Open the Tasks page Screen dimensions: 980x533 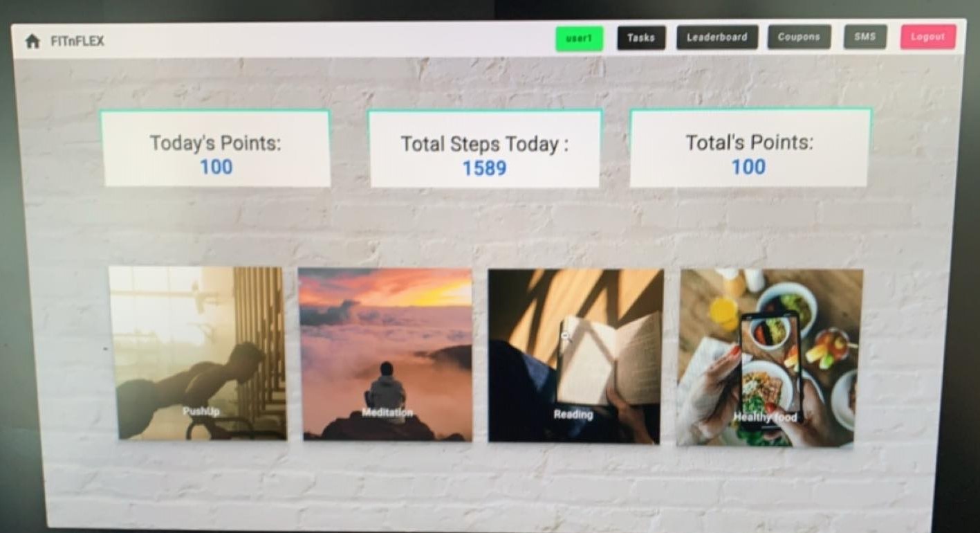(641, 38)
